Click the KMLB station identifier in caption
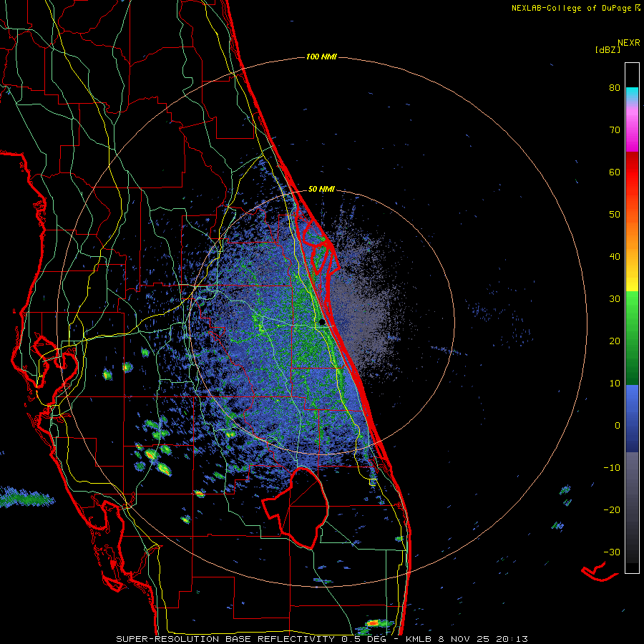The height and width of the screenshot is (644, 644). (419, 639)
